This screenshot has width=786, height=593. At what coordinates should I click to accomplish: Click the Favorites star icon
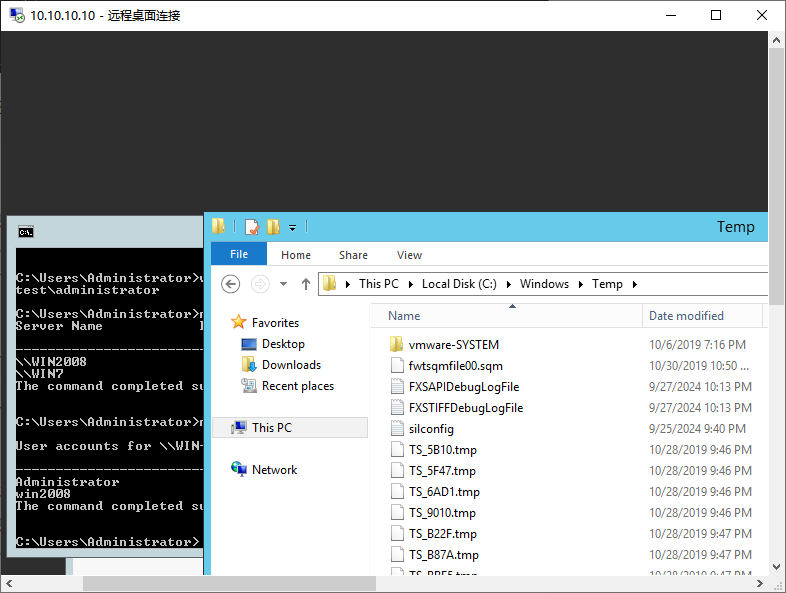click(x=239, y=322)
